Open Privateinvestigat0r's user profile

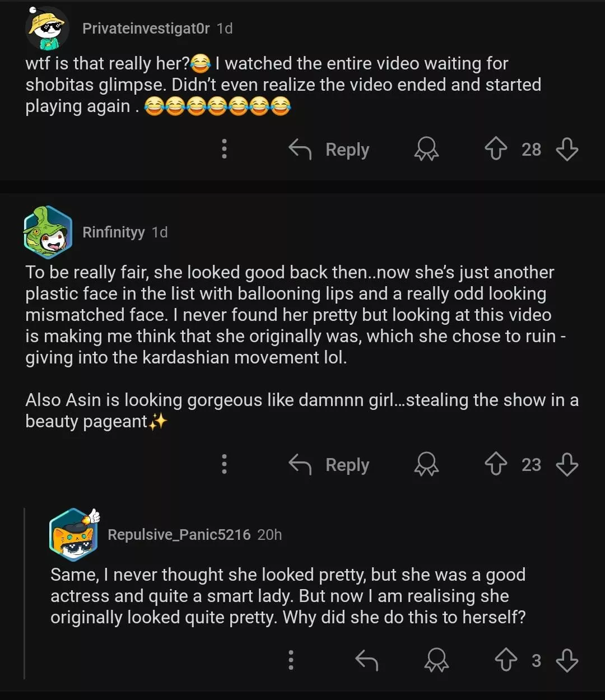point(146,29)
